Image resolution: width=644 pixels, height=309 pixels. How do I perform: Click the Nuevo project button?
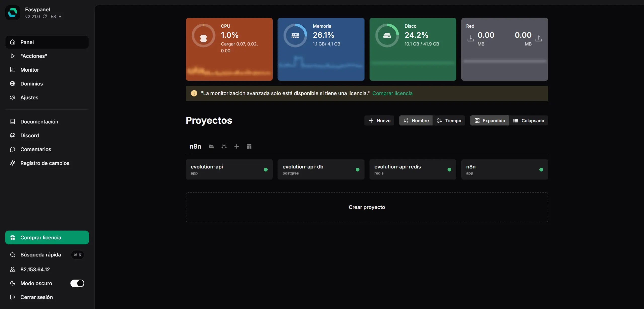pos(379,120)
